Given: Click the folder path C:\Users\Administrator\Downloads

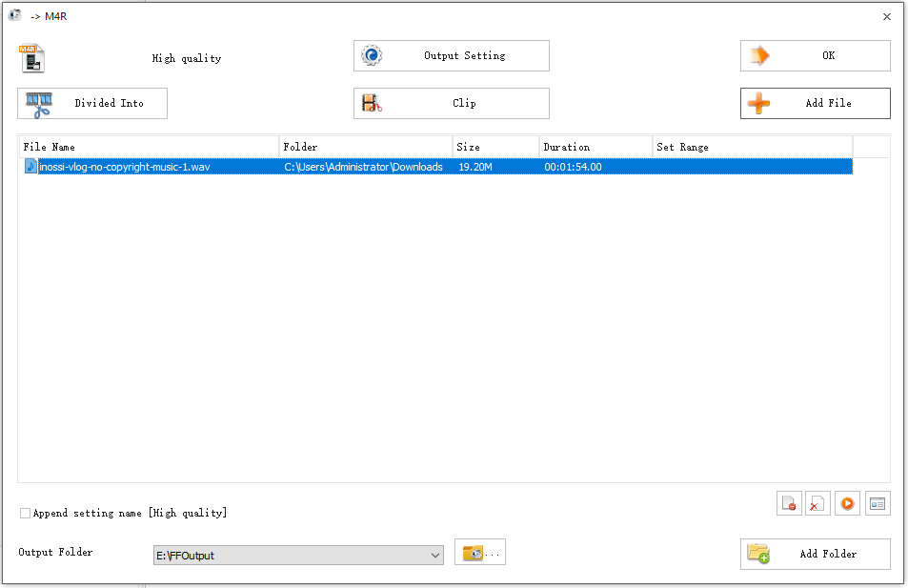Looking at the screenshot, I should click(364, 167).
